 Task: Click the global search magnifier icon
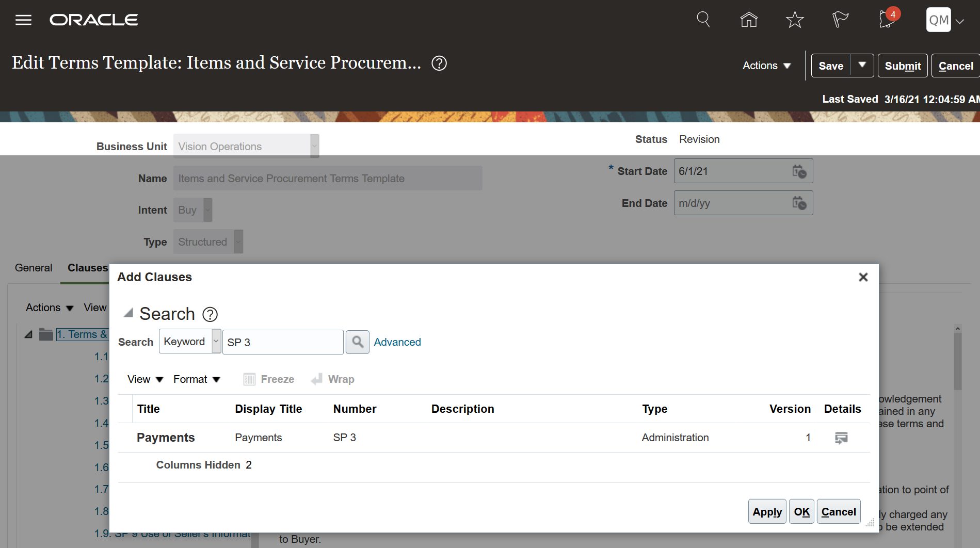tap(703, 20)
